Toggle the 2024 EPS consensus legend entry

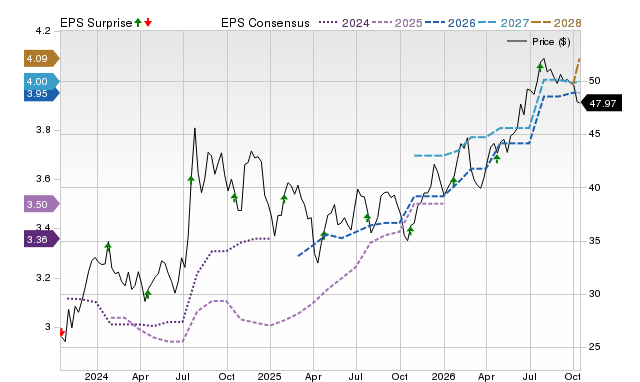tap(344, 23)
